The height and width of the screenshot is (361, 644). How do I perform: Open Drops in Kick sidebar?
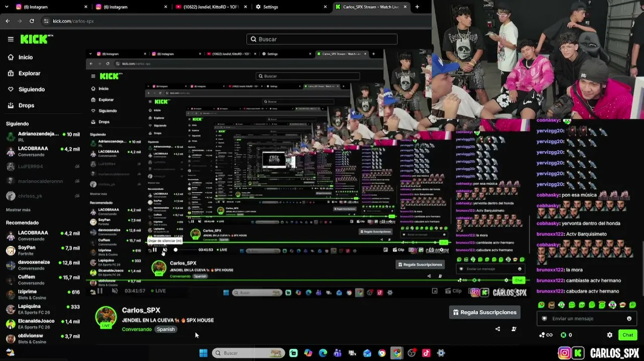coord(21,105)
